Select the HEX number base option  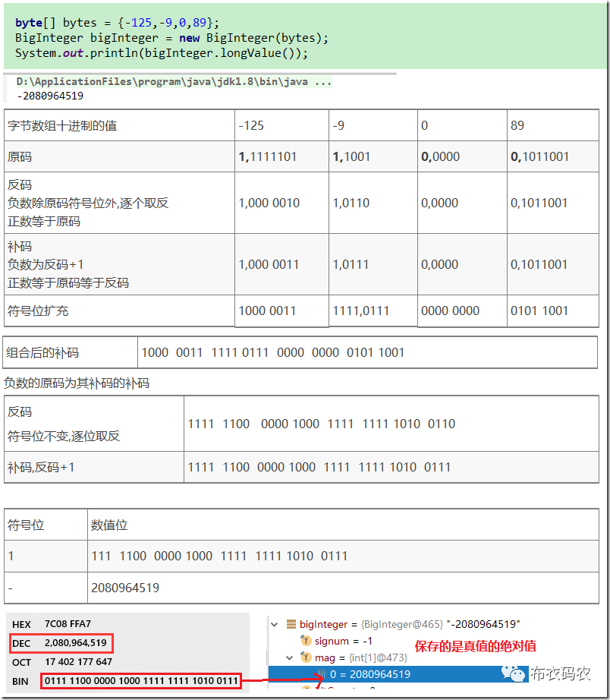coord(21,623)
